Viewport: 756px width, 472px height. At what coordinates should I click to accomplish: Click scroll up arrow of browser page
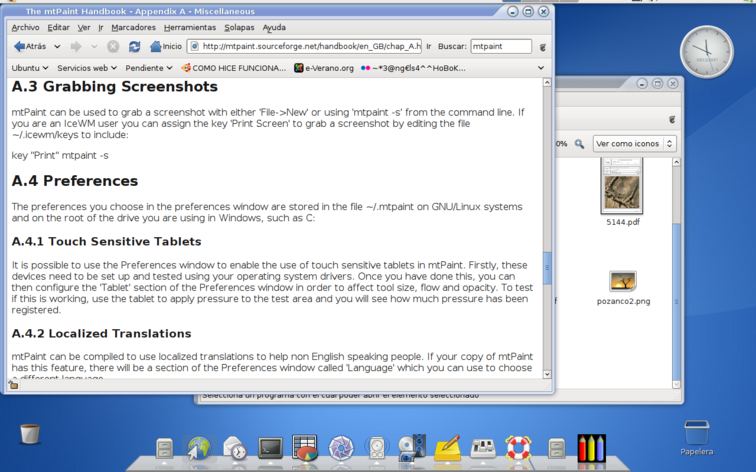coord(547,82)
